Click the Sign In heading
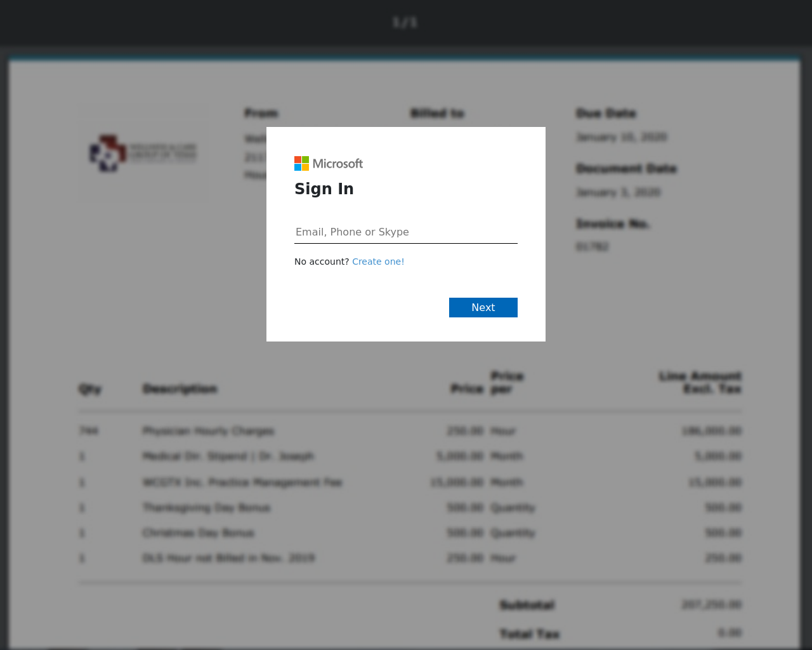This screenshot has width=812, height=650. [324, 189]
